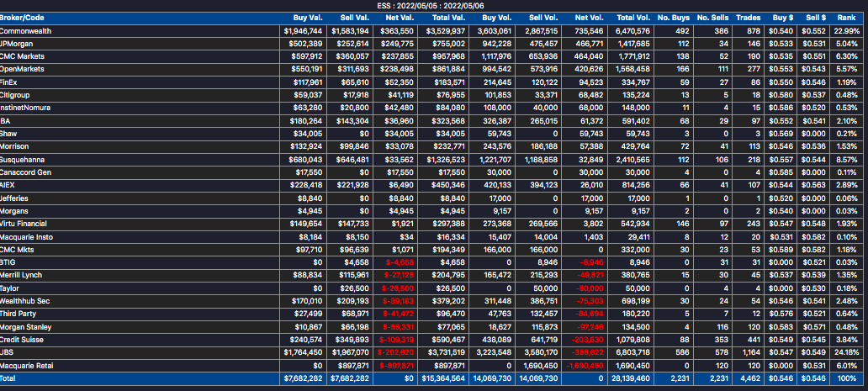Click the Total row label

pos(8,379)
